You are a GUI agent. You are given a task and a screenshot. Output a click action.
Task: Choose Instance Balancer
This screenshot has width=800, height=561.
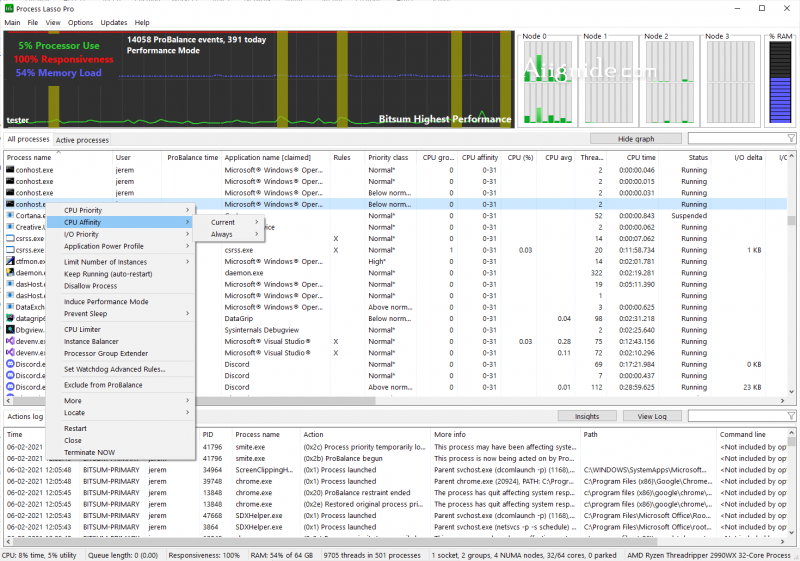point(120,342)
